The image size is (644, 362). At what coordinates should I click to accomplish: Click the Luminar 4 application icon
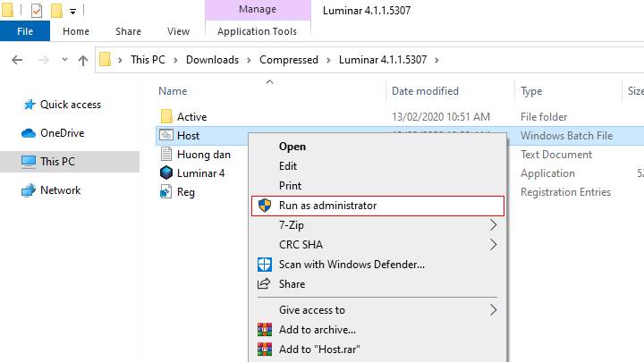tap(166, 173)
